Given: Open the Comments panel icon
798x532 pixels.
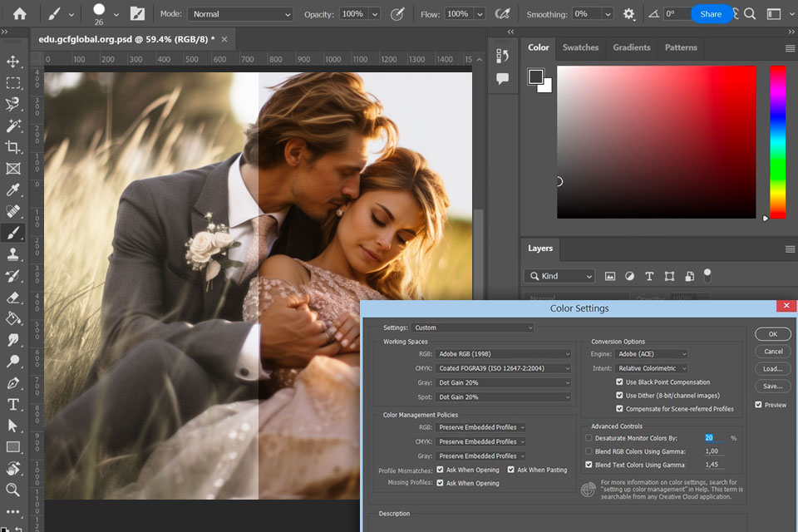Looking at the screenshot, I should (502, 78).
